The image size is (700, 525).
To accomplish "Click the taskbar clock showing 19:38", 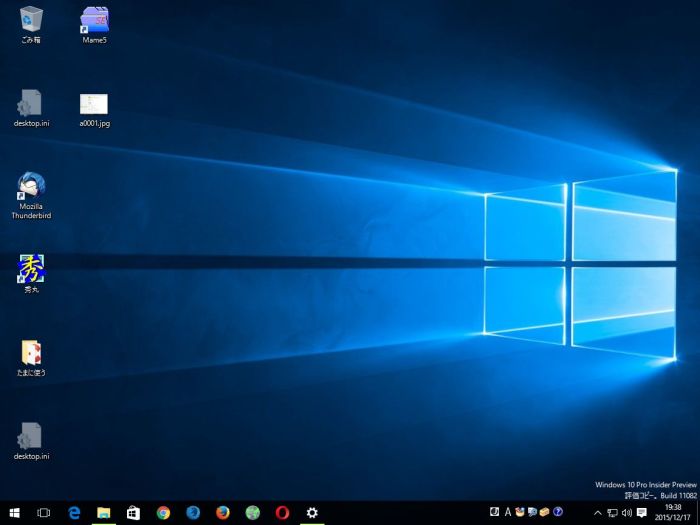I will tap(672, 512).
